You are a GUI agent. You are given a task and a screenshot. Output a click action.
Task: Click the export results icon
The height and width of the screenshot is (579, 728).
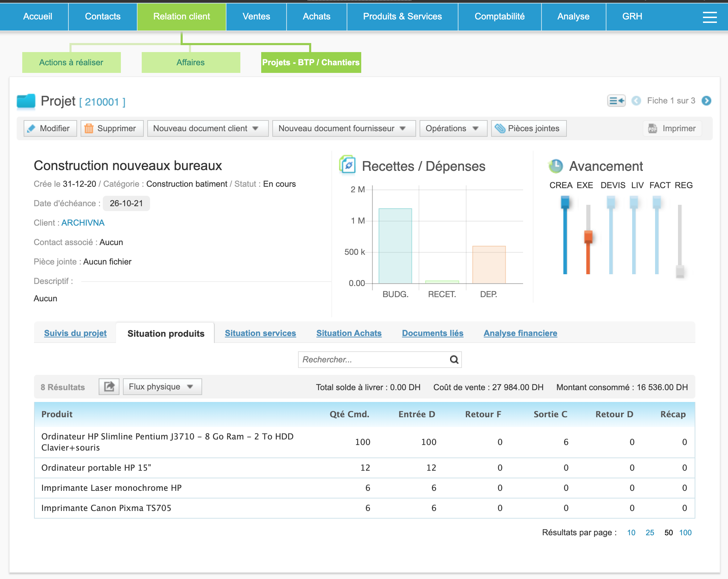click(109, 387)
